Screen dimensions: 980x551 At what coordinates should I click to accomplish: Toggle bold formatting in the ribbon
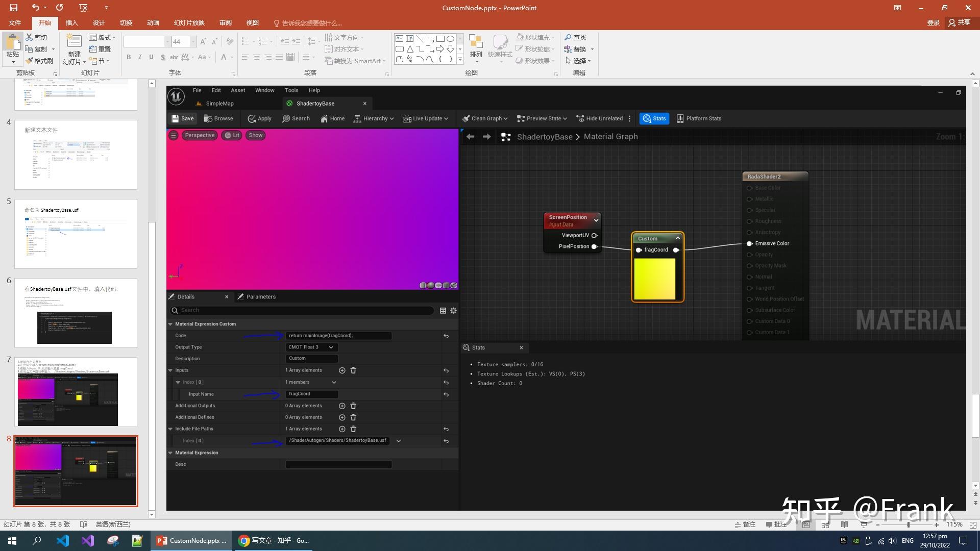[x=129, y=57]
